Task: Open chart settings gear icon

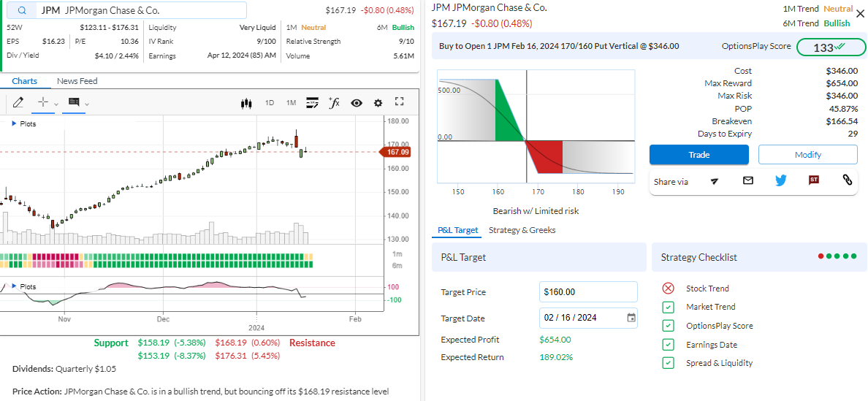Action: click(x=378, y=103)
